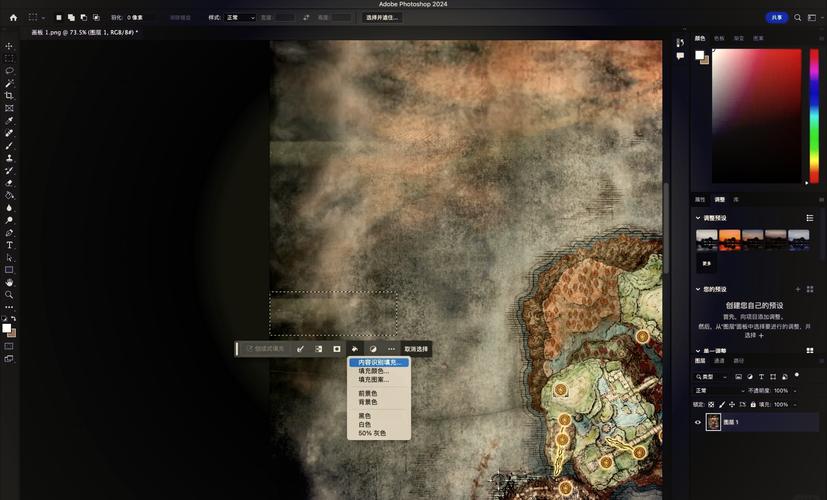Viewport: 827px width, 500px height.
Task: Select the Rectangular Marquee tool in toolbar
Action: point(9,58)
